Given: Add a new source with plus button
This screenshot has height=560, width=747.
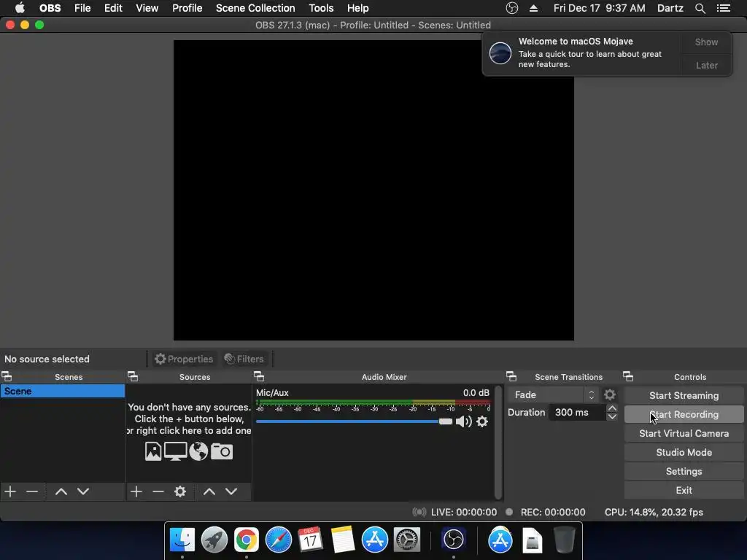Looking at the screenshot, I should [x=136, y=491].
